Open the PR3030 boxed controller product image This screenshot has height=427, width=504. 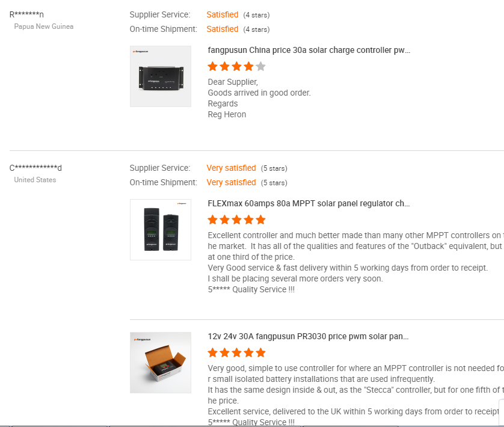(x=161, y=363)
